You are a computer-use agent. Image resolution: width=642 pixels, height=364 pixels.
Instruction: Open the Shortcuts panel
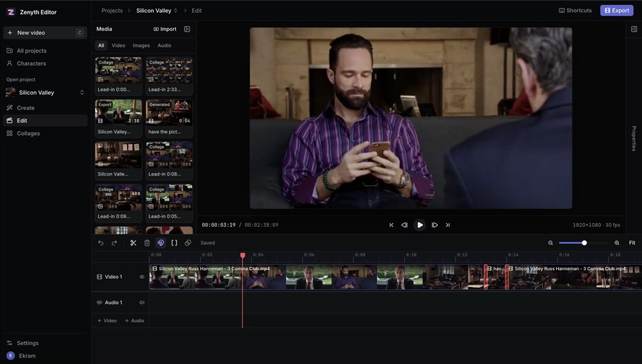575,11
